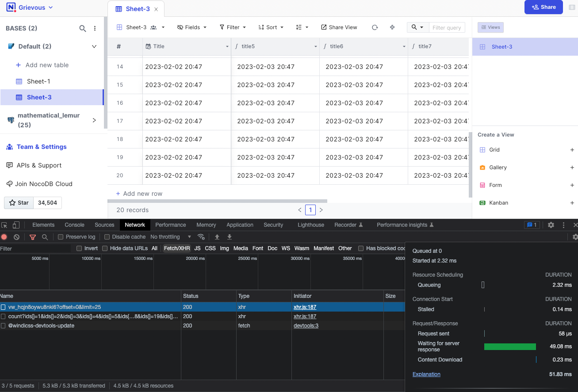Tick the Hide data URLs checkbox
578x392 pixels.
105,248
